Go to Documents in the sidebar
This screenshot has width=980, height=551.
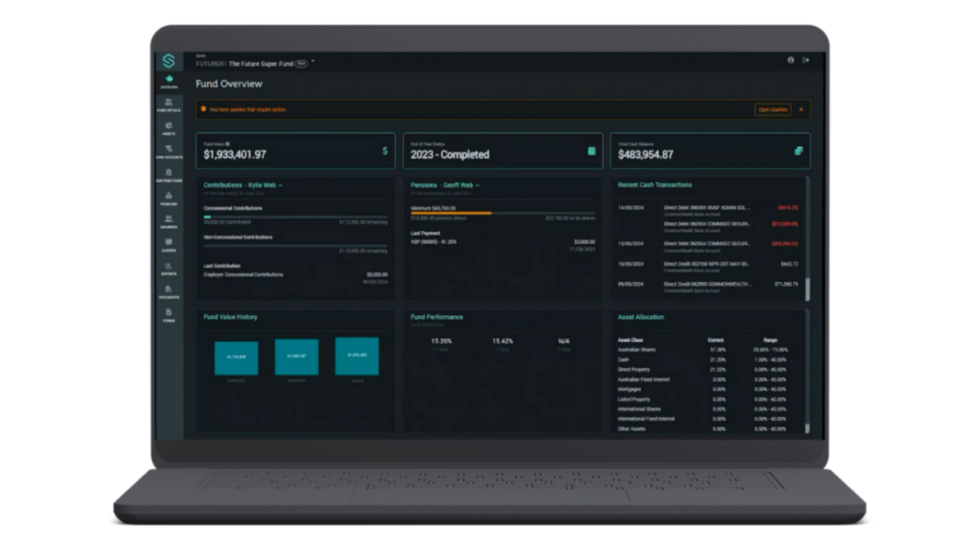(168, 292)
